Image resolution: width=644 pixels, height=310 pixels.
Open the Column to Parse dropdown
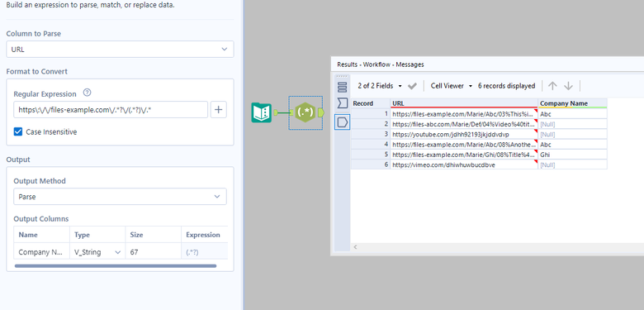point(120,49)
